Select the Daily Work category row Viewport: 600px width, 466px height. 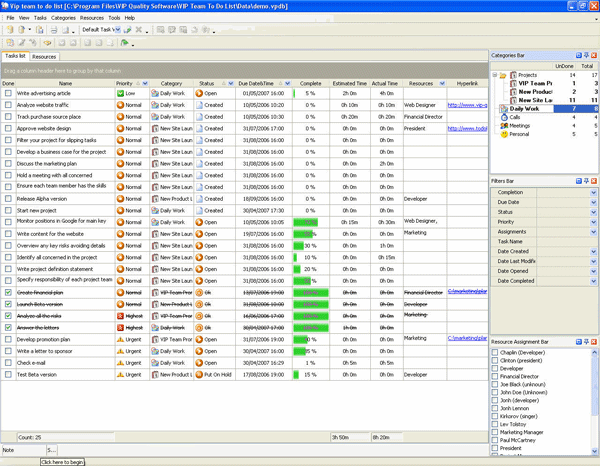click(524, 108)
